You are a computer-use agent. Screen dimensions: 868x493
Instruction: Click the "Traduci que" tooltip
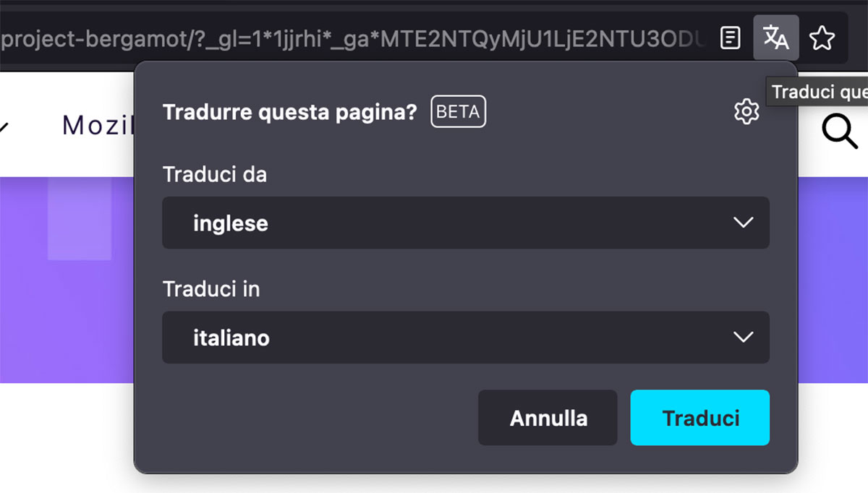pyautogui.click(x=817, y=92)
